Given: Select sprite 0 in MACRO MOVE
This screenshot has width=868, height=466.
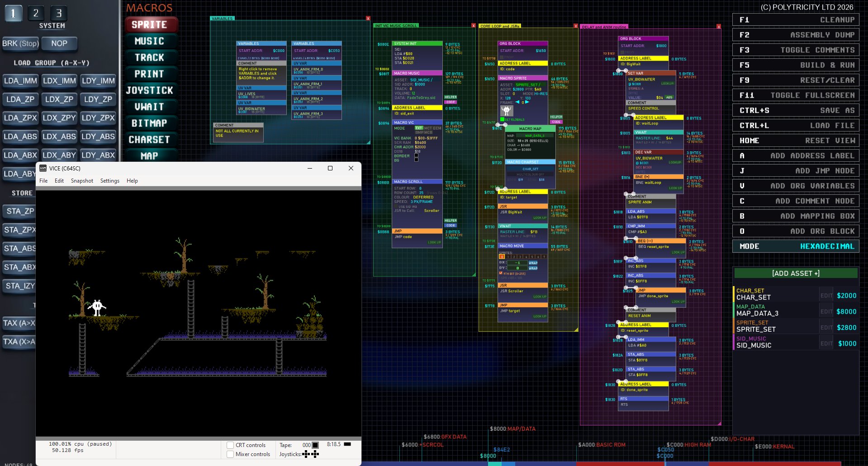Looking at the screenshot, I should coord(502,257).
